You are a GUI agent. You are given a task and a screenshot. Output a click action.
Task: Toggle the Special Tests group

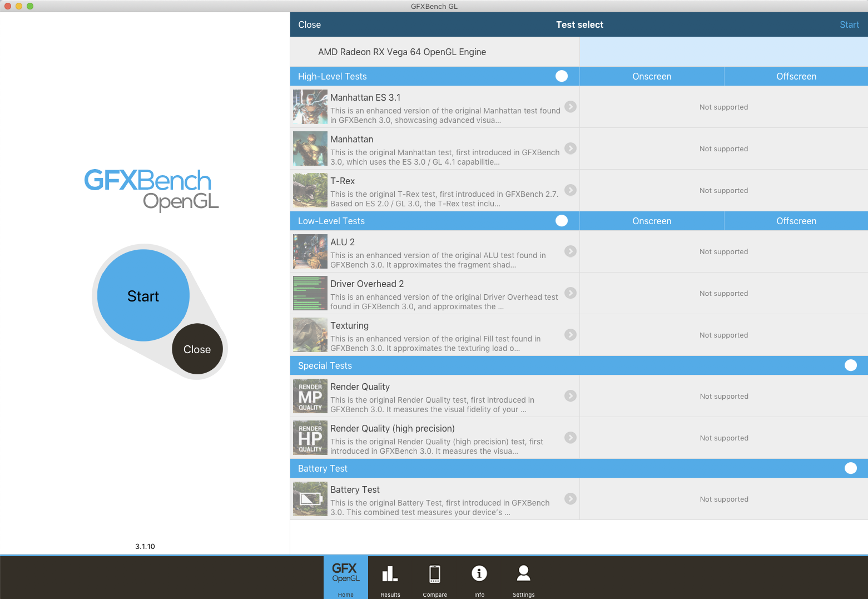click(851, 365)
